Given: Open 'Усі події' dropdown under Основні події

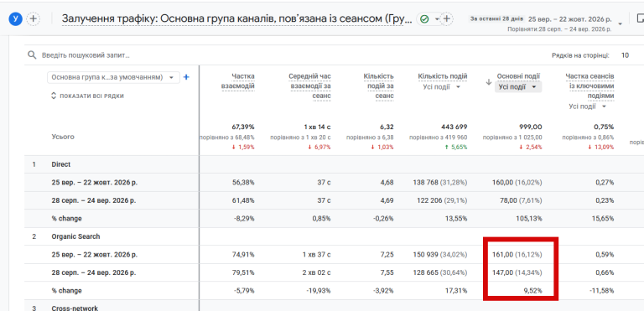Looking at the screenshot, I should [x=518, y=87].
